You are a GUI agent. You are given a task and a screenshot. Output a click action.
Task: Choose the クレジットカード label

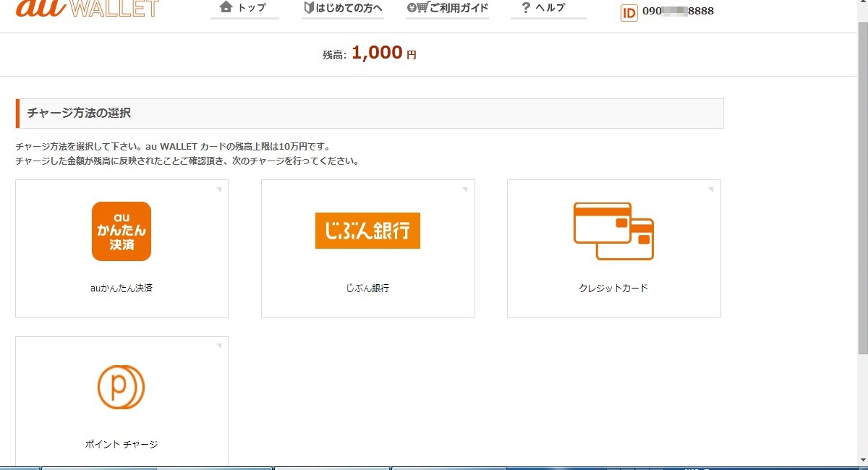[613, 288]
